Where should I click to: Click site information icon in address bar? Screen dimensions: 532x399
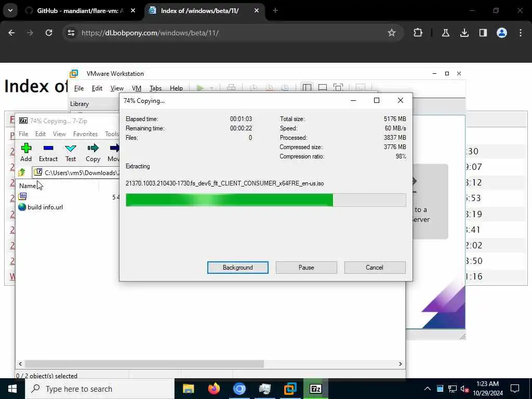click(71, 33)
